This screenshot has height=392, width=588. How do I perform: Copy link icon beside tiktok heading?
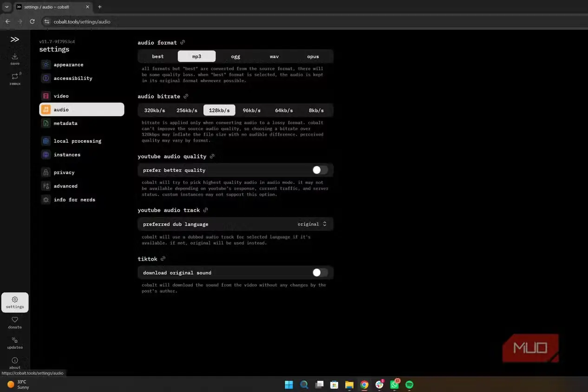[163, 259]
